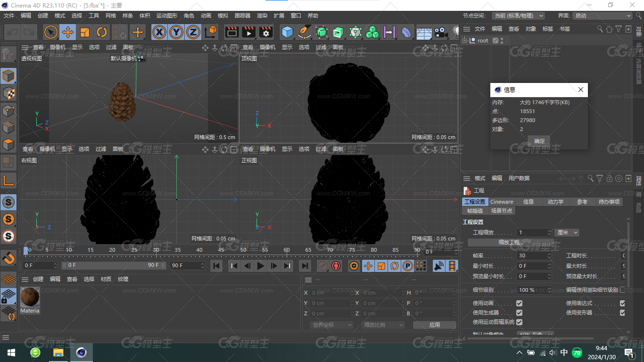Enable the Snap magnet tool
Viewport: 644px width, 362px height.
(8, 258)
